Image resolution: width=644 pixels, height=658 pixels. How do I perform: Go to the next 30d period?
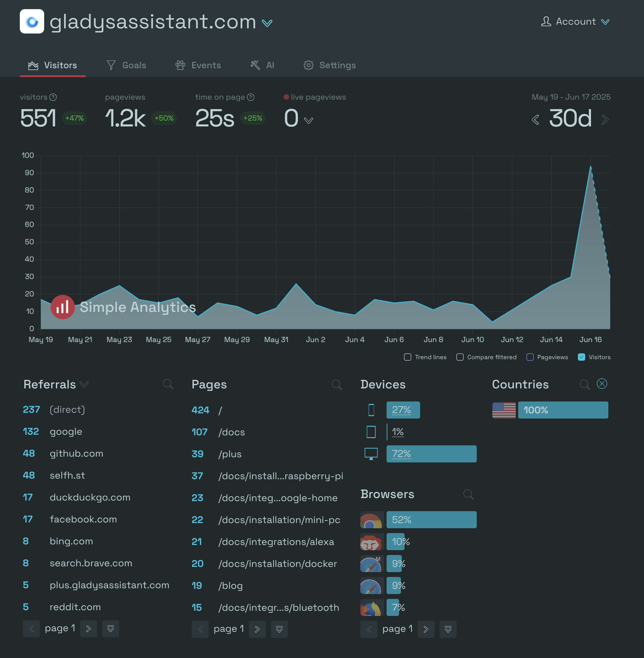click(x=605, y=120)
